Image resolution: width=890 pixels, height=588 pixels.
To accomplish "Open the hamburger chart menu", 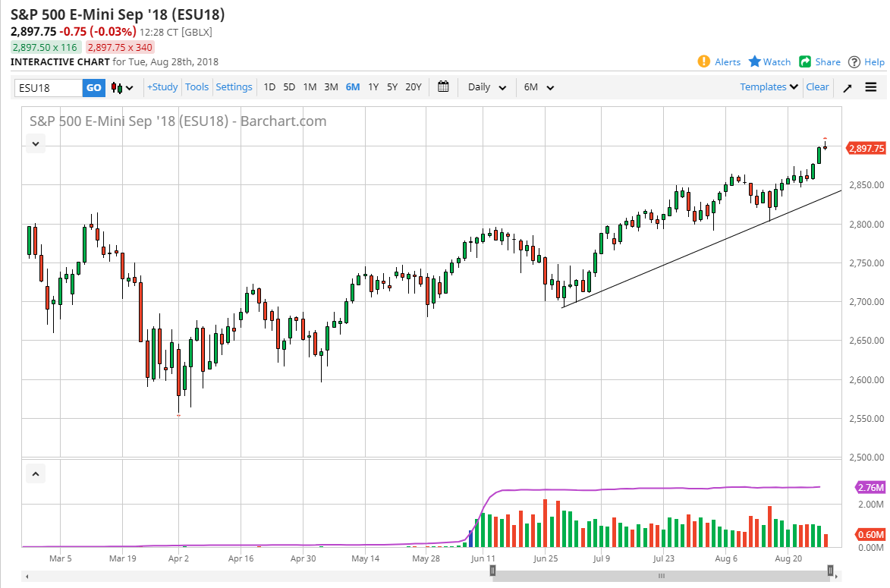I will point(871,87).
